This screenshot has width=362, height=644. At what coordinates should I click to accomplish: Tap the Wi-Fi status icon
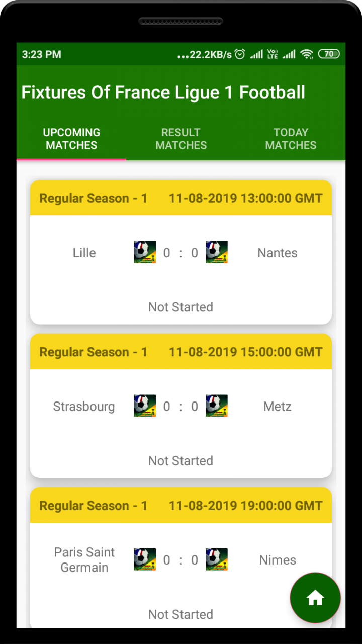tap(307, 54)
